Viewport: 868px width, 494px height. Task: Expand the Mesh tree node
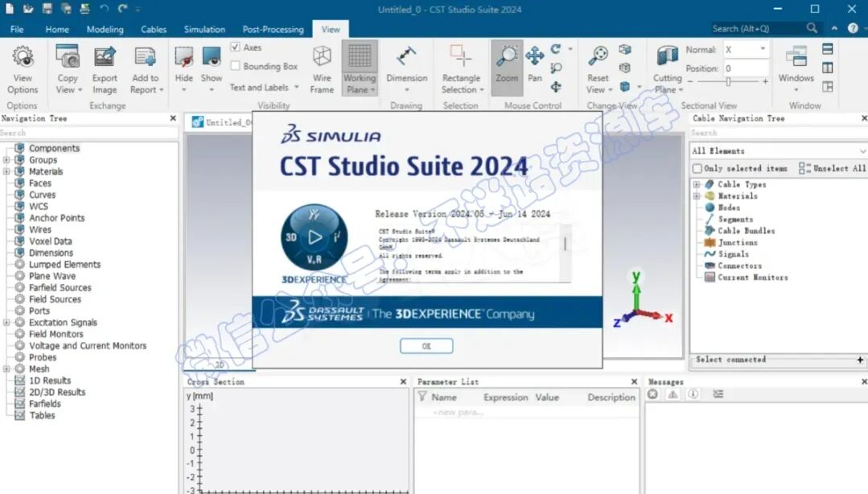pyautogui.click(x=6, y=368)
